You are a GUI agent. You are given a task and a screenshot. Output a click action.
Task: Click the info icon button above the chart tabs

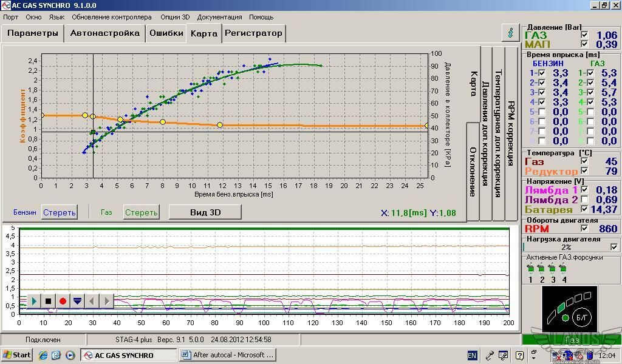tap(511, 33)
